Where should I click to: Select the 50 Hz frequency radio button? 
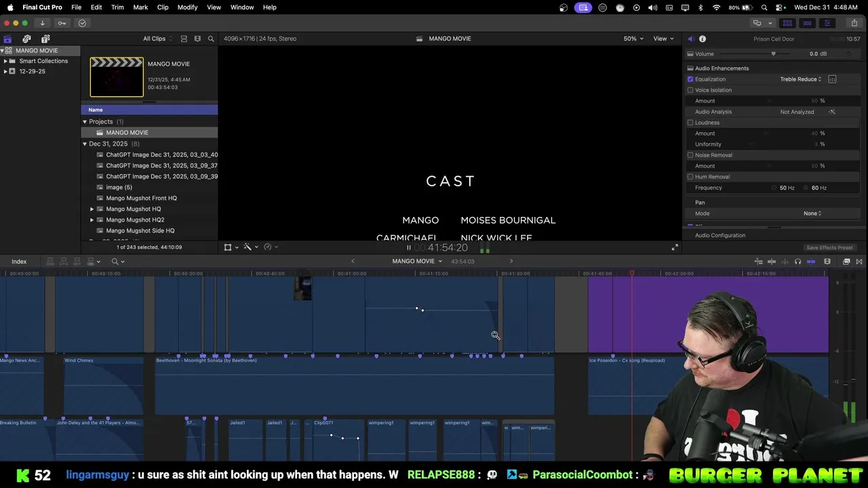tap(774, 188)
